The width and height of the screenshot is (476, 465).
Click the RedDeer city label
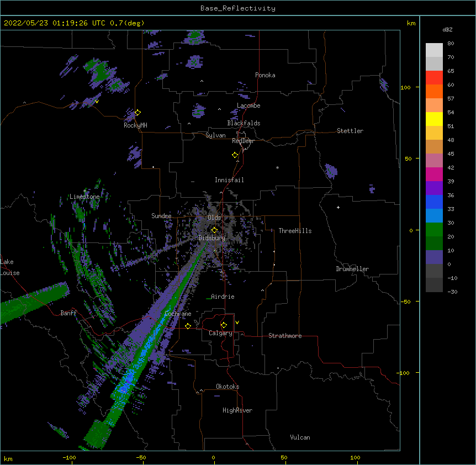coord(243,141)
